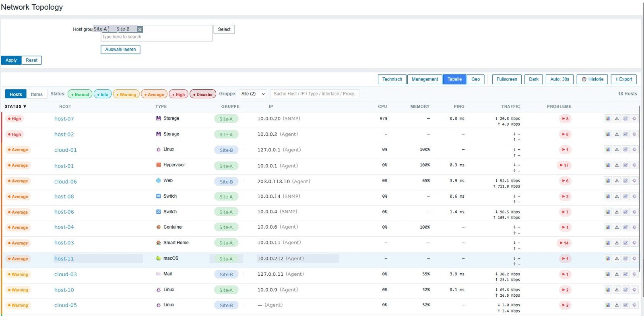Open cloud-01 host link
This screenshot has width=644, height=316.
pos(66,150)
